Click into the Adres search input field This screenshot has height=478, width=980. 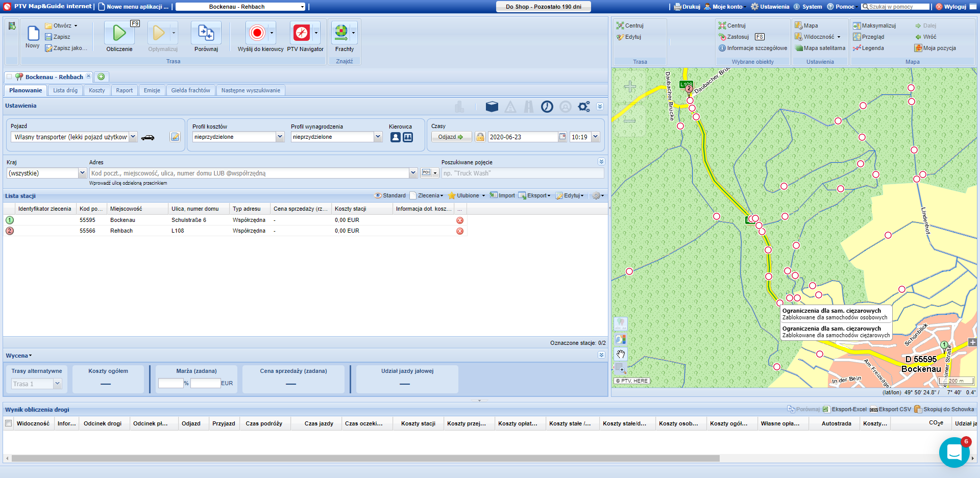click(249, 173)
